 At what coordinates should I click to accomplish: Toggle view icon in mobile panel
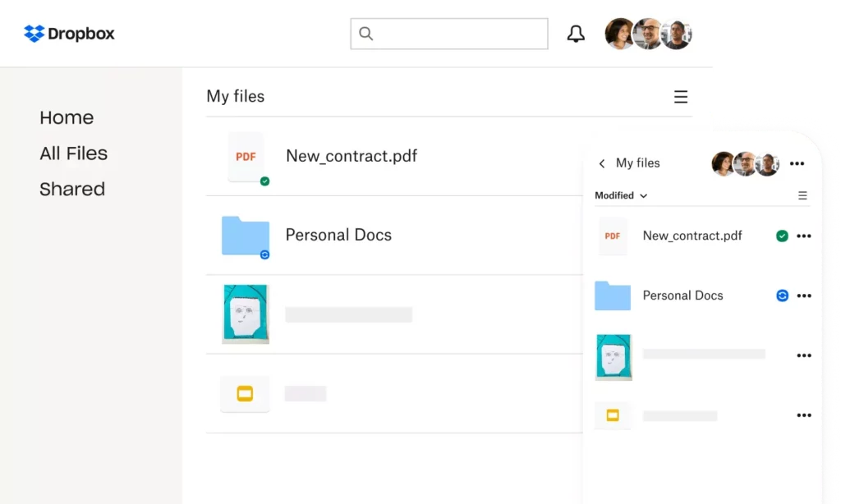point(802,195)
